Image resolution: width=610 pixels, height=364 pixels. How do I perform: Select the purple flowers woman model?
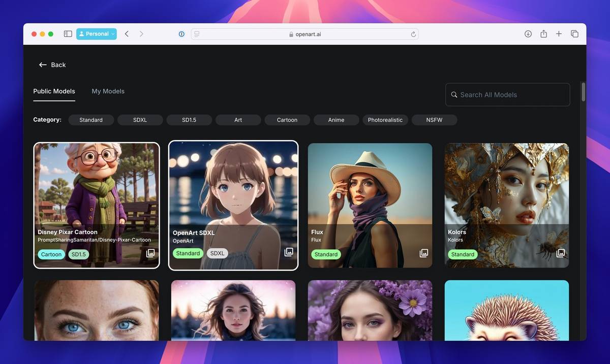coord(370,310)
